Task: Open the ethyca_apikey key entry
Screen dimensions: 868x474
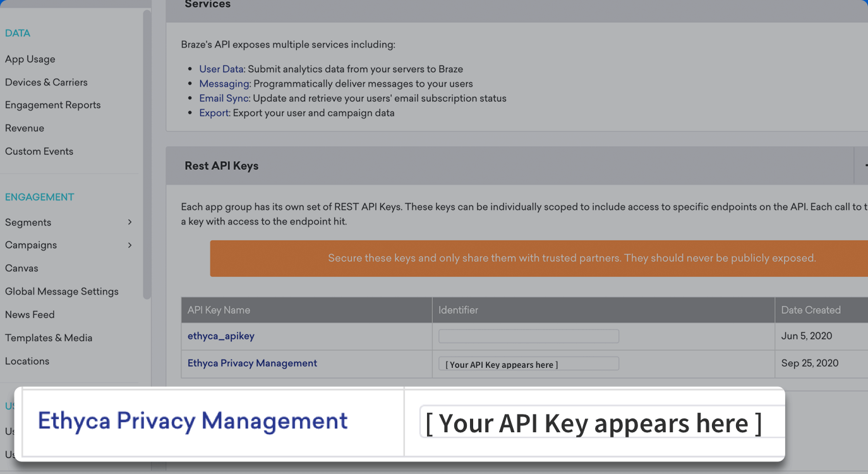Action: 221,336
